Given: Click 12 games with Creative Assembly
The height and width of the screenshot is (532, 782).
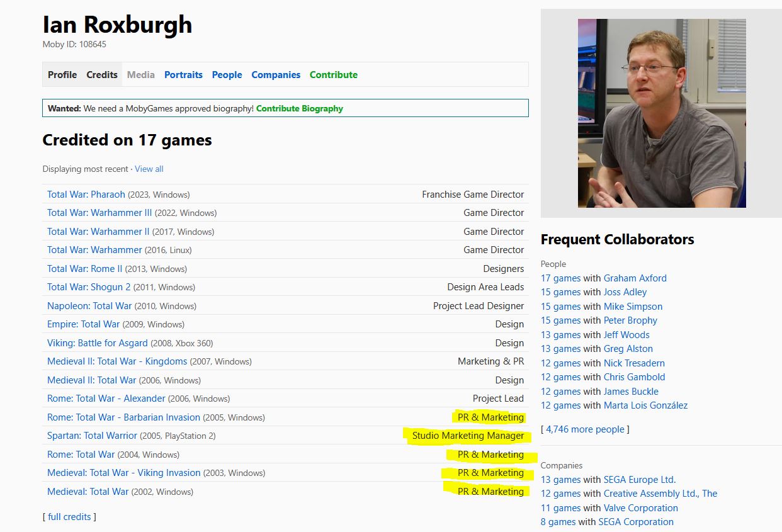Looking at the screenshot, I should [x=560, y=494].
